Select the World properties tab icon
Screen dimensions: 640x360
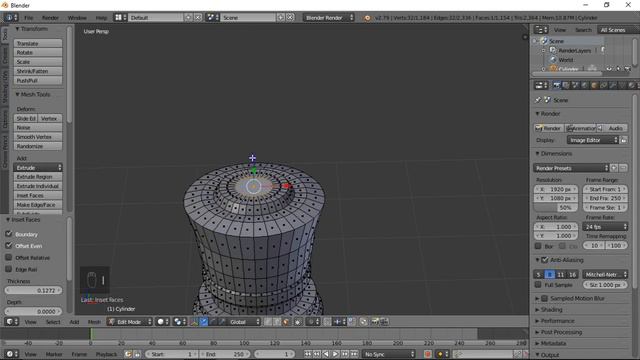585,85
